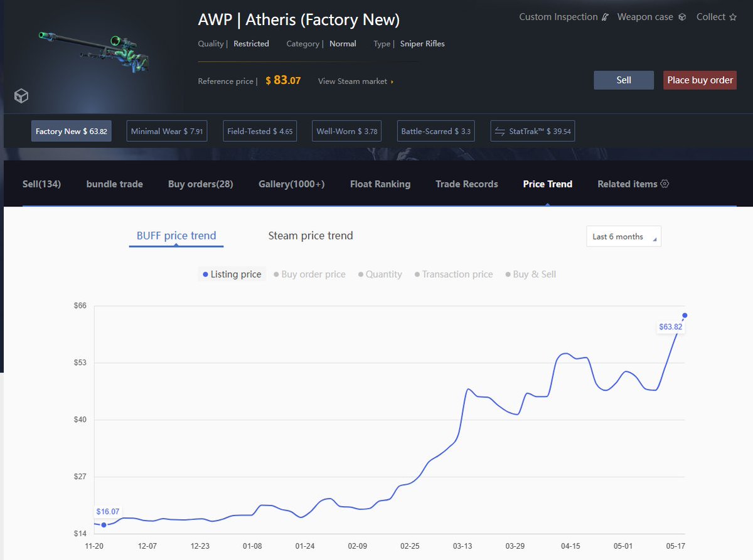Click the $63.82 chart endpoint marker
The image size is (753, 560).
coord(685,315)
